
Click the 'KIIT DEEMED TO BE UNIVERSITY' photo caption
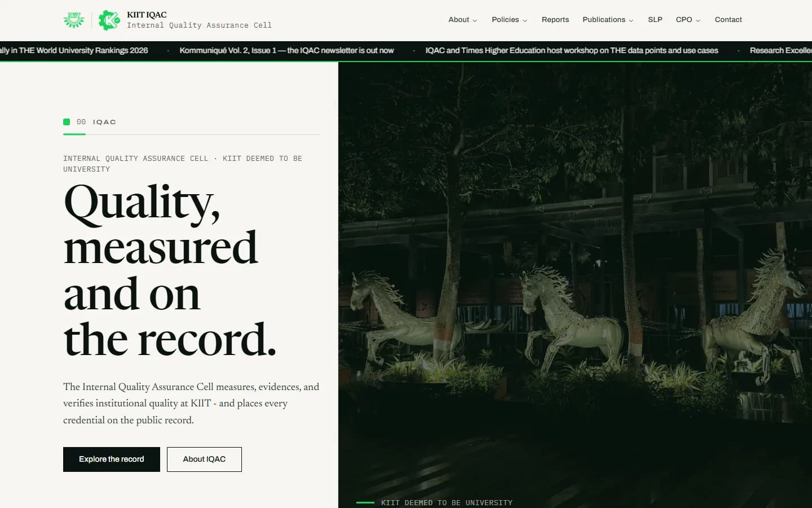point(447,502)
